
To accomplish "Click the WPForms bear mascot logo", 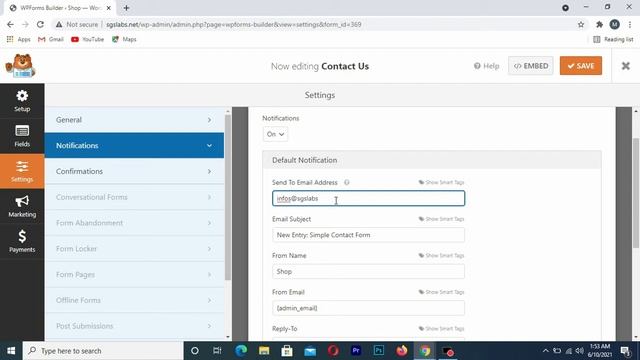I will (20, 66).
